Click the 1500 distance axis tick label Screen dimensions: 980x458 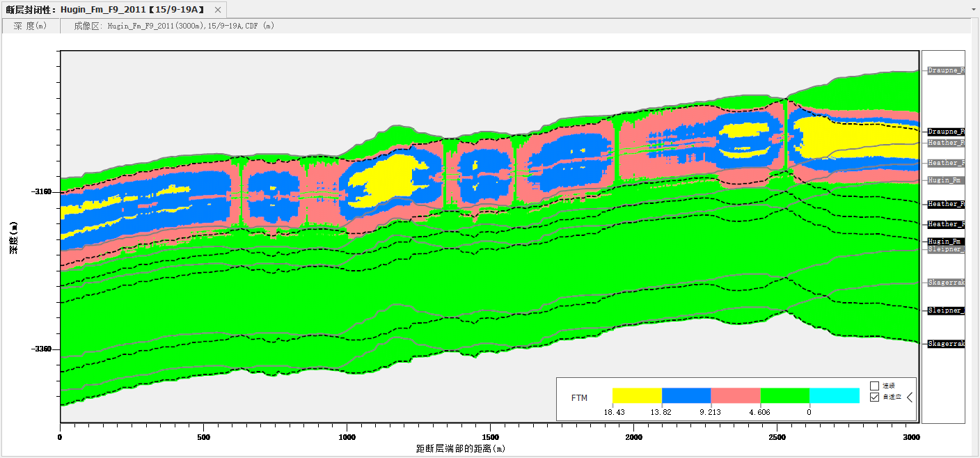click(490, 437)
